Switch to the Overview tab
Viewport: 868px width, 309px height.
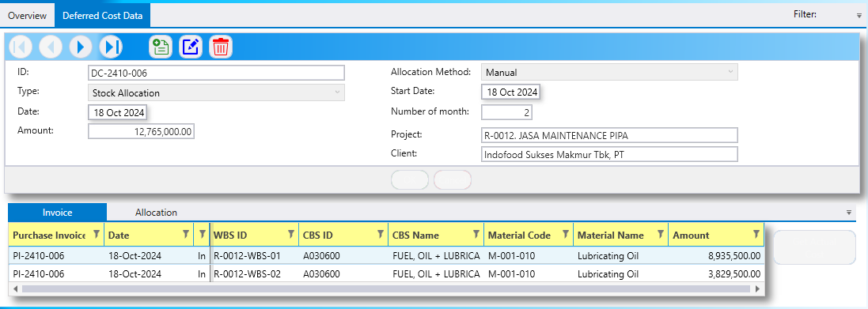point(27,16)
